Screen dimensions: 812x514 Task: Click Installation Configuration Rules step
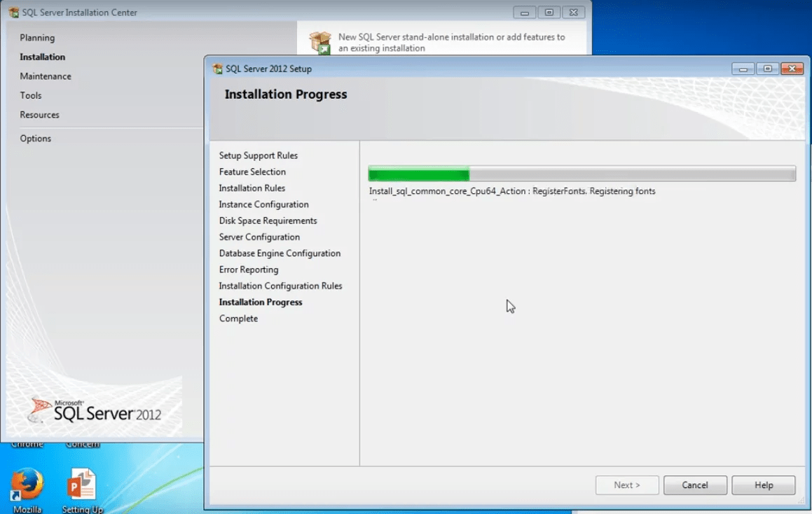tap(280, 286)
